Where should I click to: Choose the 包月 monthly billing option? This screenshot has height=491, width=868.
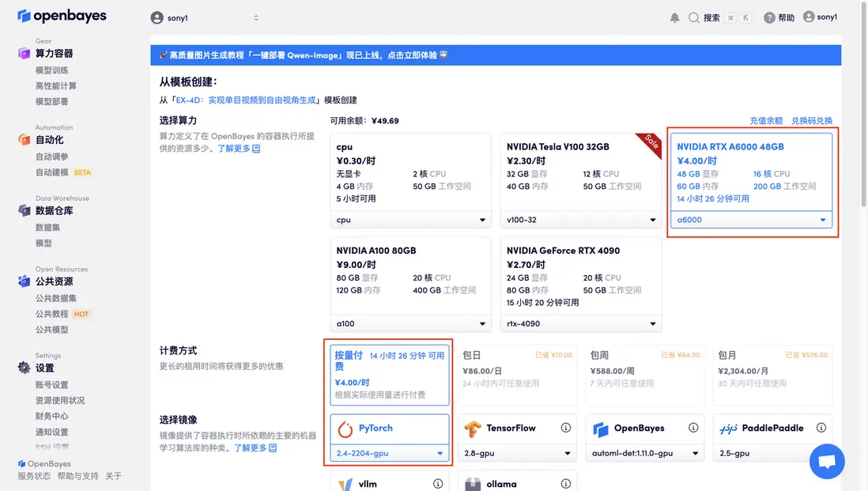click(773, 375)
